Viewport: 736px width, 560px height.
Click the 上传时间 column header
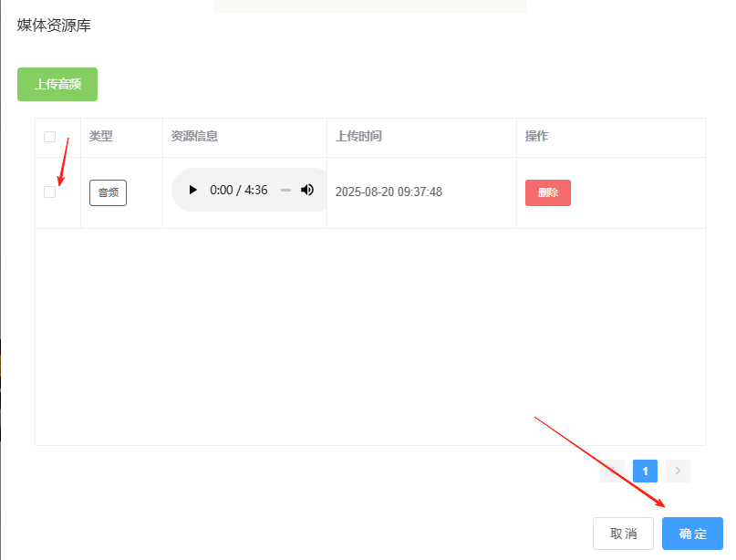pyautogui.click(x=358, y=137)
